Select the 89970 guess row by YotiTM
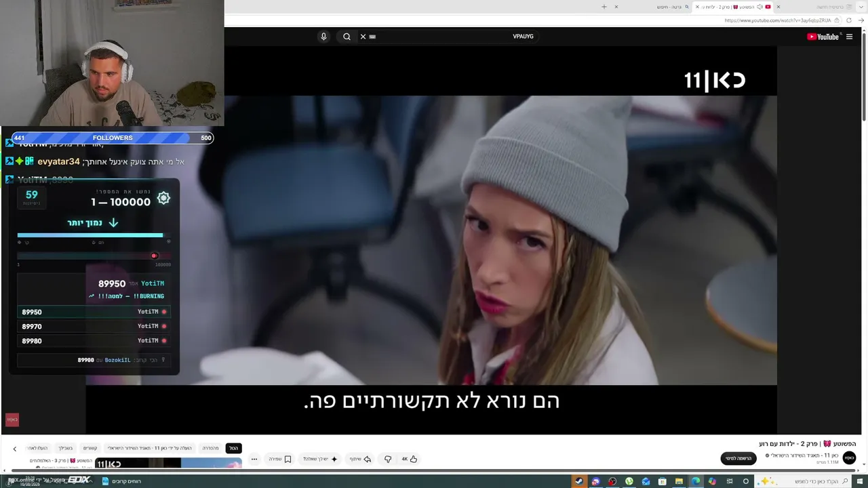This screenshot has height=488, width=868. click(x=94, y=326)
